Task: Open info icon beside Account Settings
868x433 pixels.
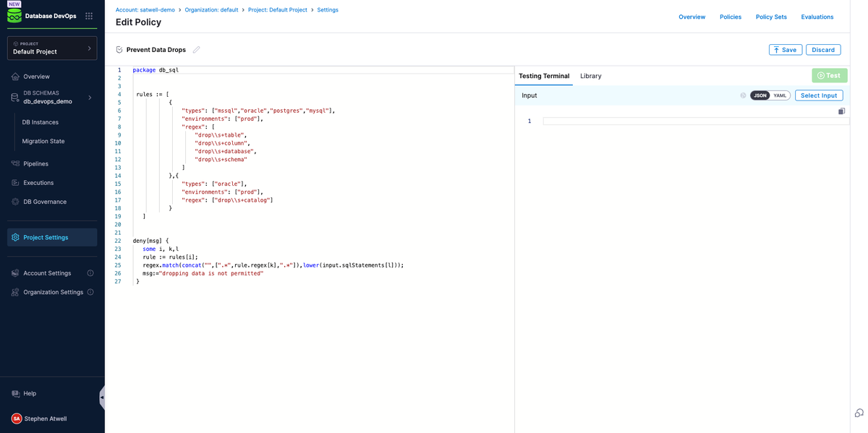Action: [90, 273]
